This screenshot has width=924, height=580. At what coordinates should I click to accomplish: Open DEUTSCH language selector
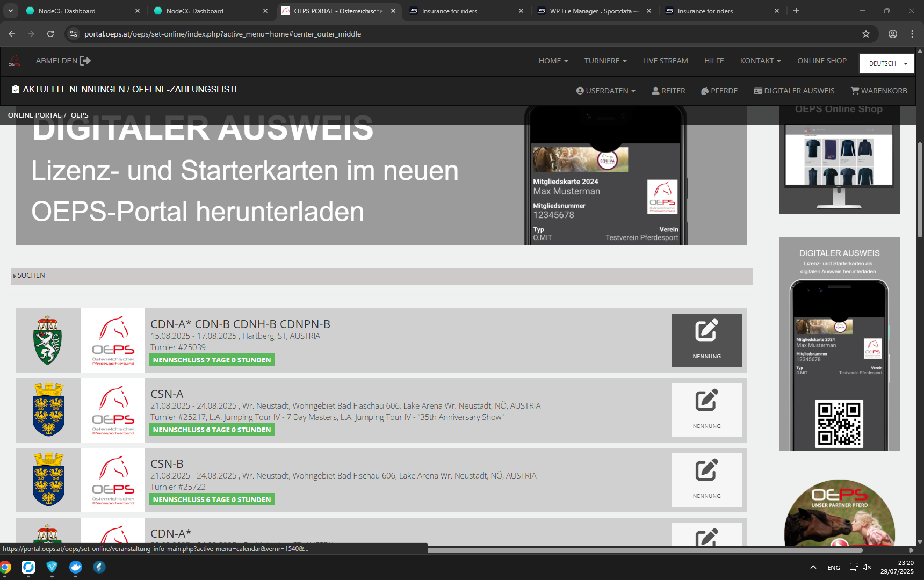(x=887, y=63)
